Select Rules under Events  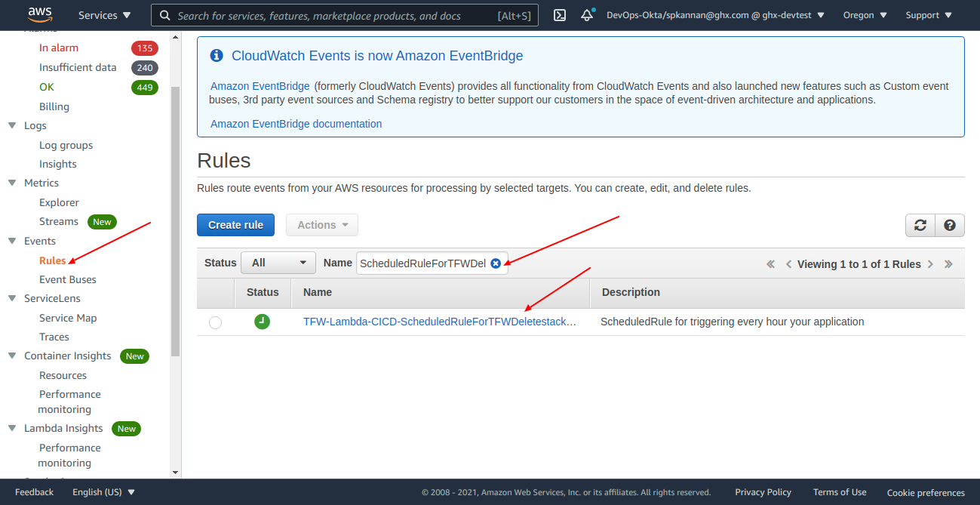tap(53, 260)
